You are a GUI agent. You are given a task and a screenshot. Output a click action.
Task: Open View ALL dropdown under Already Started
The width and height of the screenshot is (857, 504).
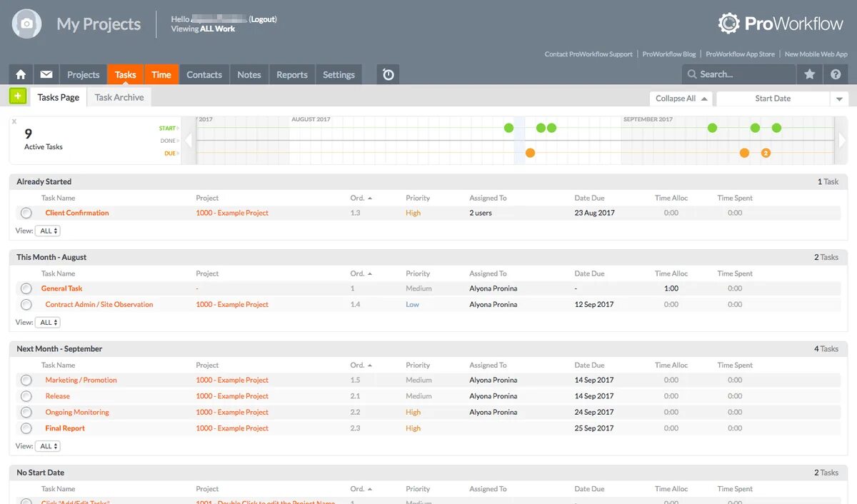click(48, 231)
